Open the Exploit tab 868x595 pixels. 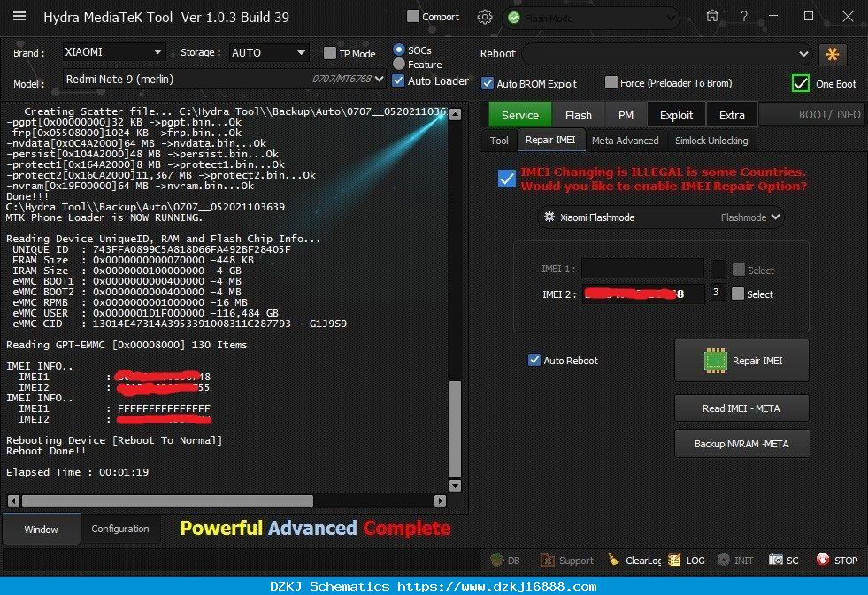(676, 115)
